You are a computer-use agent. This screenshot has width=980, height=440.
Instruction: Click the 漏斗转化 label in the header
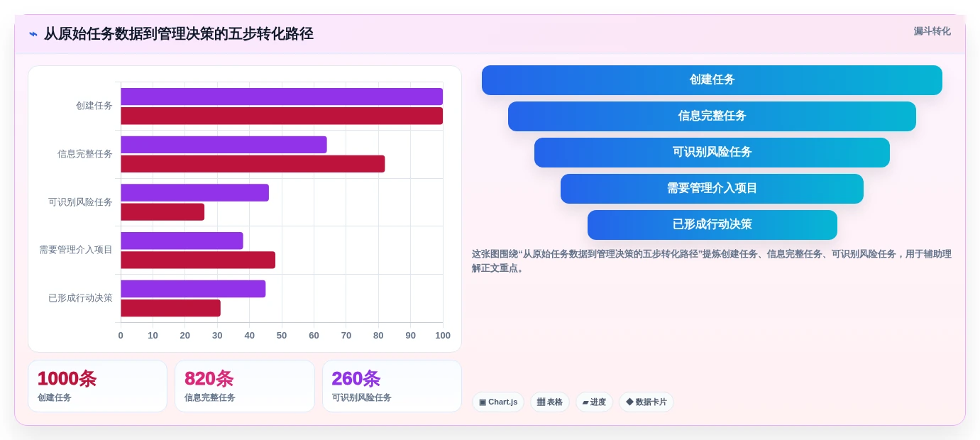(932, 31)
